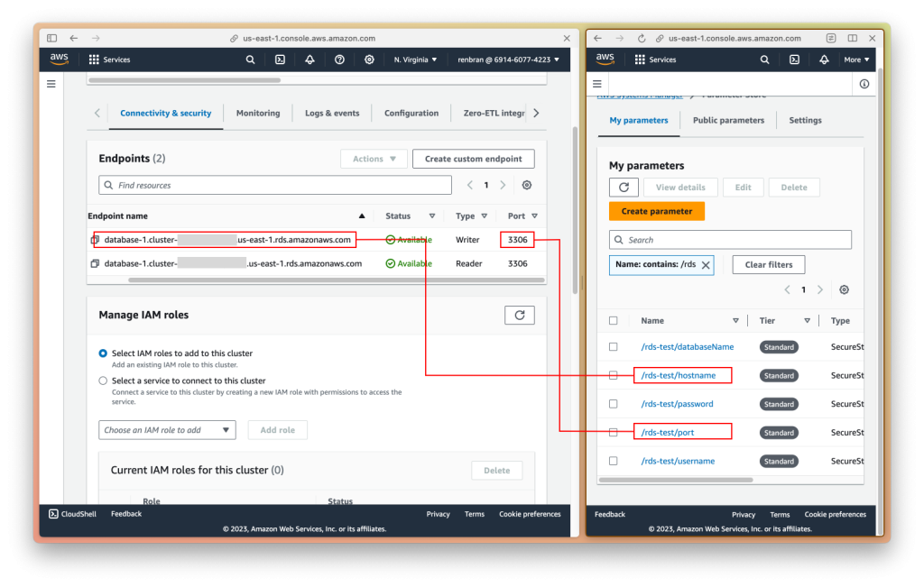Open the 'Choose an IAM role to add' dropdown

pos(167,430)
